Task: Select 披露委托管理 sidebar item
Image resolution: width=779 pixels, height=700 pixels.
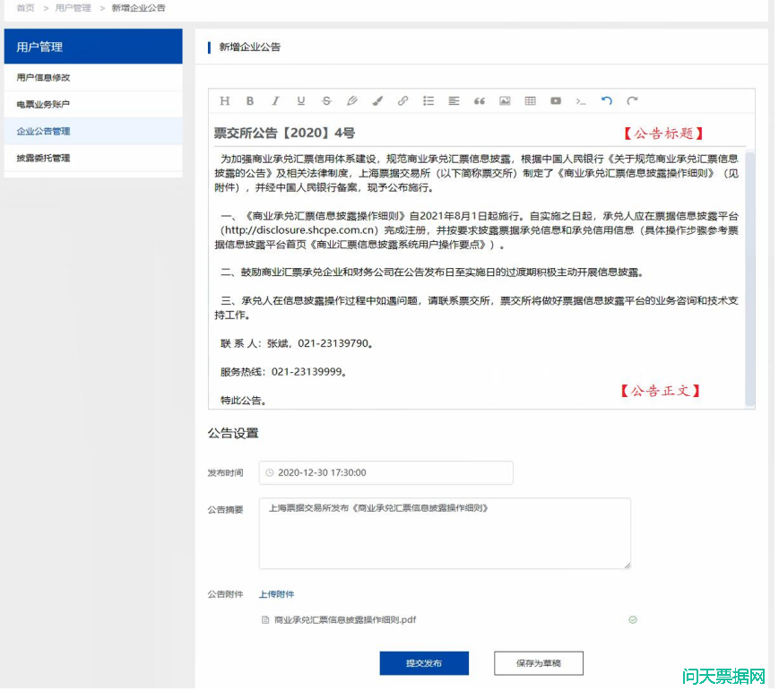Action: 43,159
